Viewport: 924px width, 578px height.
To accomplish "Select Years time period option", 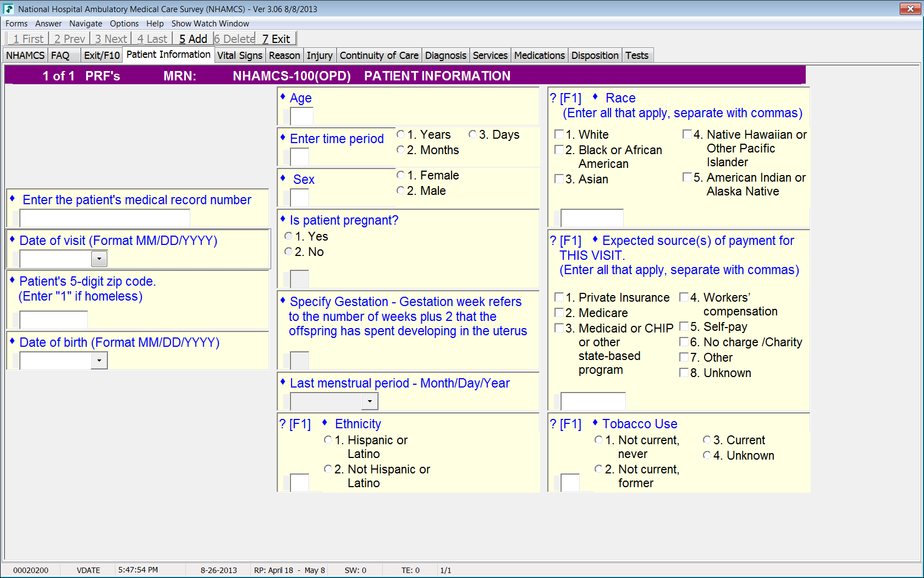I will coord(400,134).
